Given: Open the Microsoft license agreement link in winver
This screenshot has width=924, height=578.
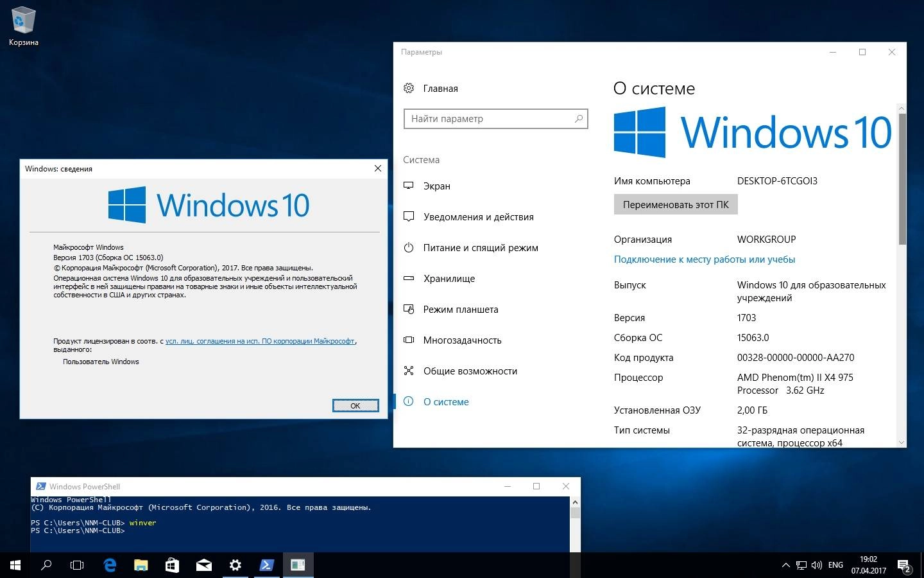Looking at the screenshot, I should [x=260, y=341].
